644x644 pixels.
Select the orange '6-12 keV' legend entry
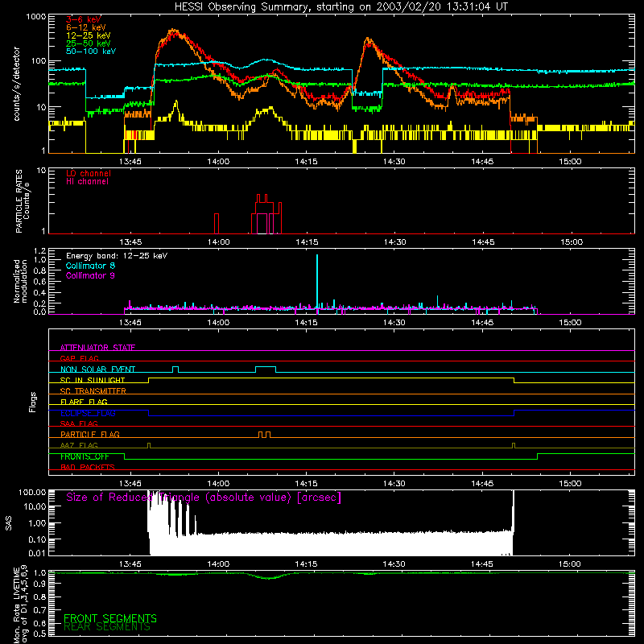click(x=86, y=27)
